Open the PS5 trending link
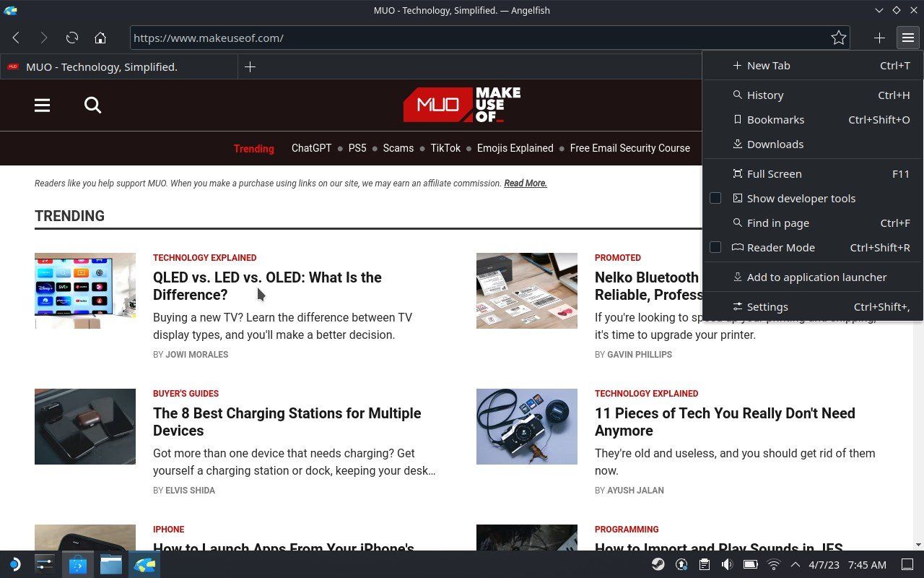 tap(357, 148)
